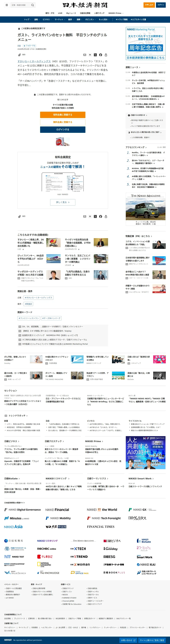The height and width of the screenshot is (644, 170).
Task: Expand the 速報 nav dropdown
Action: [37, 20]
